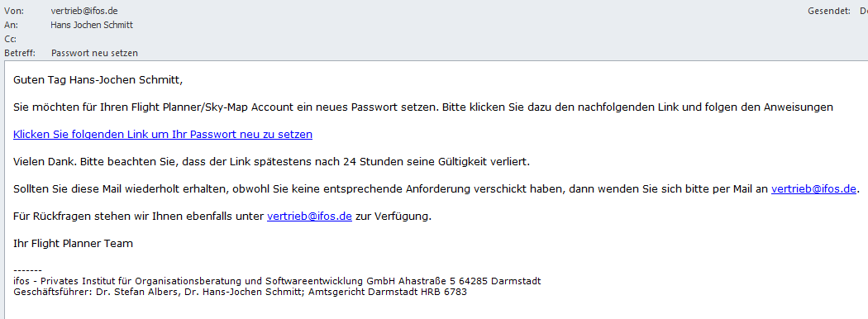Open the password reset link in the email
The height and width of the screenshot is (319, 868).
(x=163, y=135)
